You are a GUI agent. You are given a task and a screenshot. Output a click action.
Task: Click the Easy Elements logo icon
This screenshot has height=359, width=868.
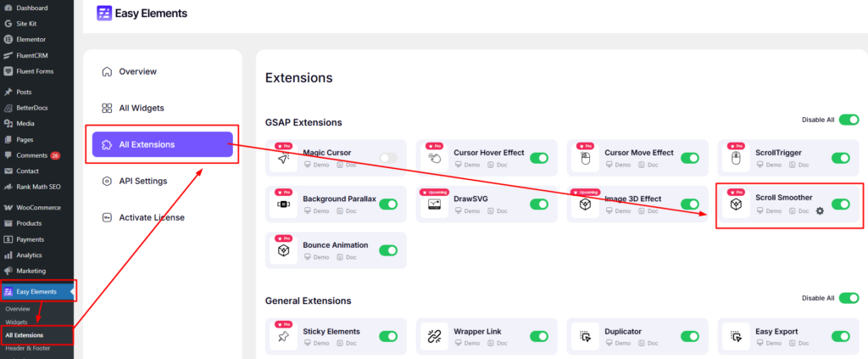pos(104,14)
